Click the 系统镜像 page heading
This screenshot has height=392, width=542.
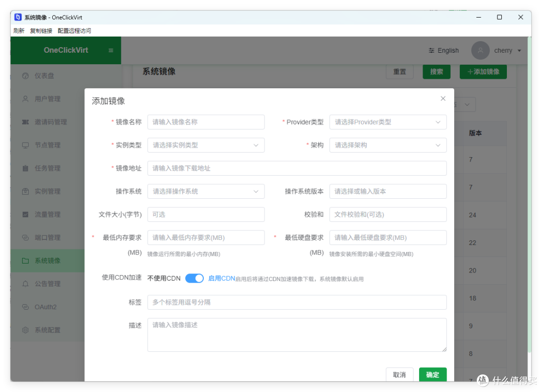pos(159,72)
